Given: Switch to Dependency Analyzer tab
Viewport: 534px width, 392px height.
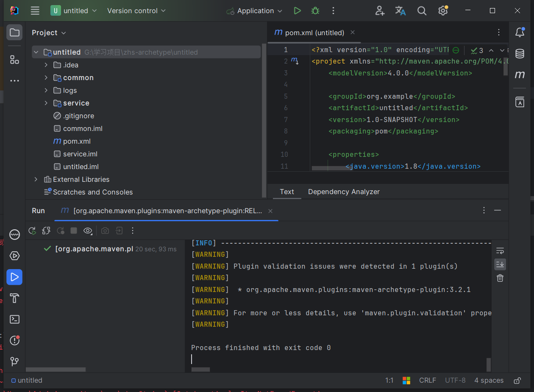Looking at the screenshot, I should [x=344, y=192].
